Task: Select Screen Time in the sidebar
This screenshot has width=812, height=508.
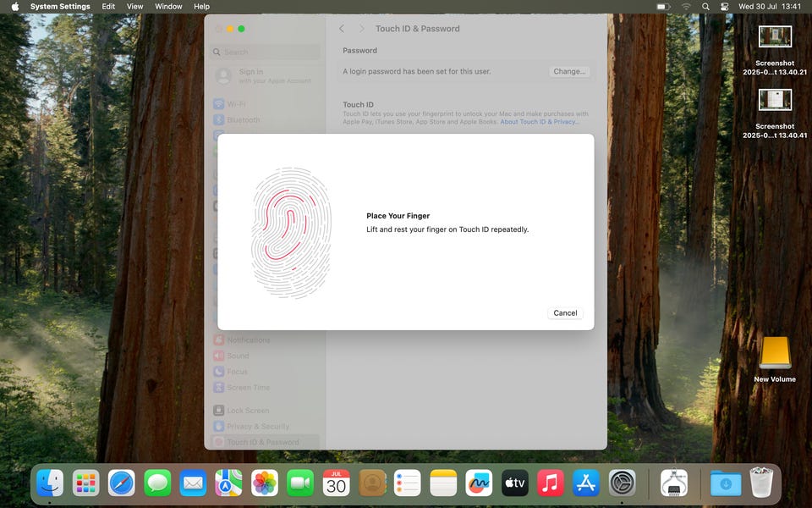Action: [266, 387]
